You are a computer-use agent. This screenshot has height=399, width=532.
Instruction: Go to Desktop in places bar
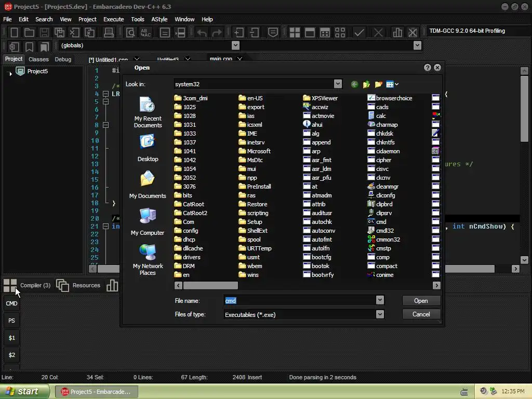click(148, 148)
